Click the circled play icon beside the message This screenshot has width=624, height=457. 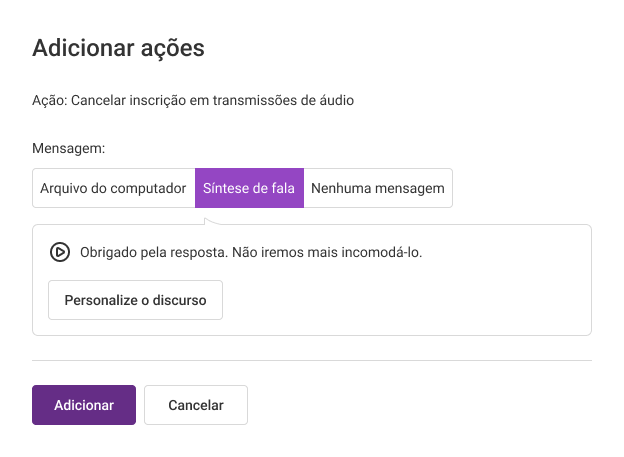tap(60, 252)
